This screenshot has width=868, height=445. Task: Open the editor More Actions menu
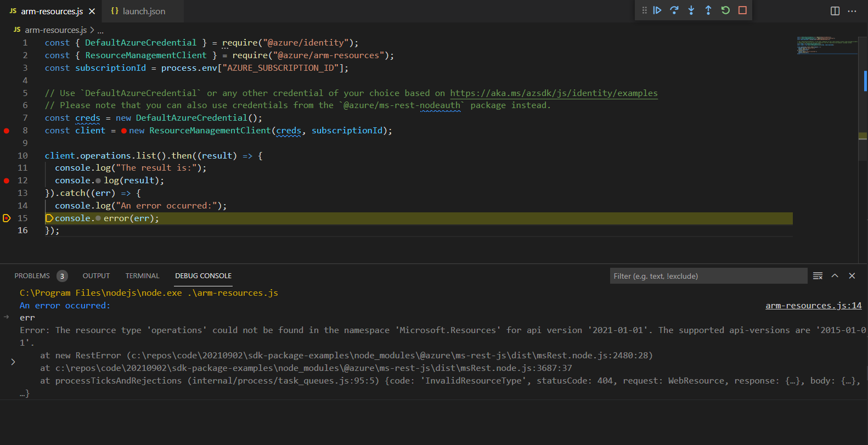coord(852,11)
